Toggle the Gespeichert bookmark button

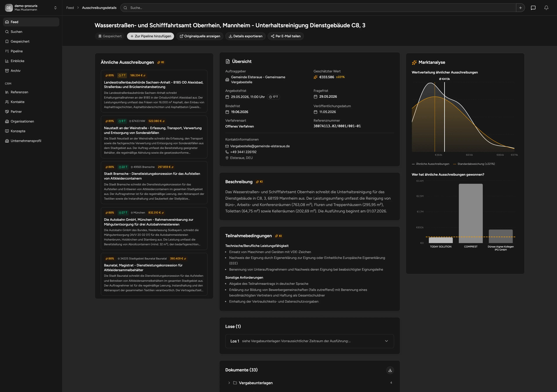pyautogui.click(x=110, y=36)
